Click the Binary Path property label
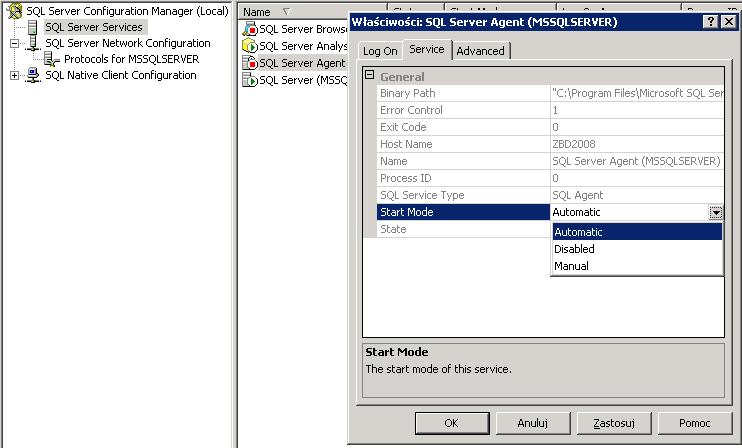742x448 pixels. click(x=407, y=93)
